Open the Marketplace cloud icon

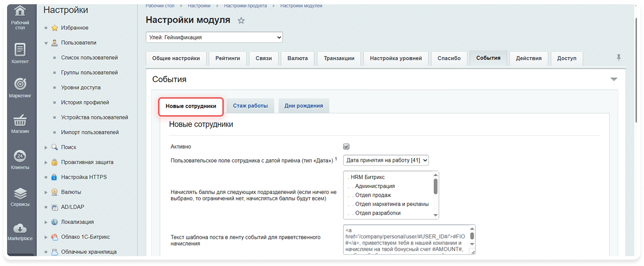pyautogui.click(x=20, y=228)
